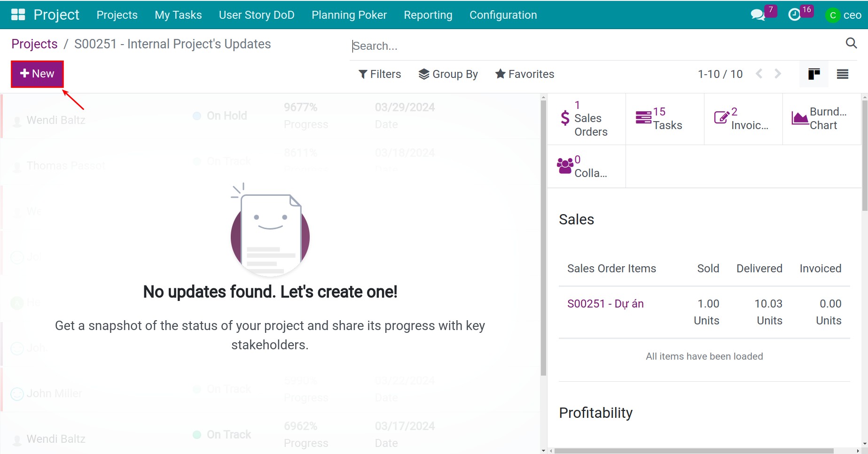Open the Favorites dropdown
Image resolution: width=868 pixels, height=454 pixels.
(x=524, y=74)
